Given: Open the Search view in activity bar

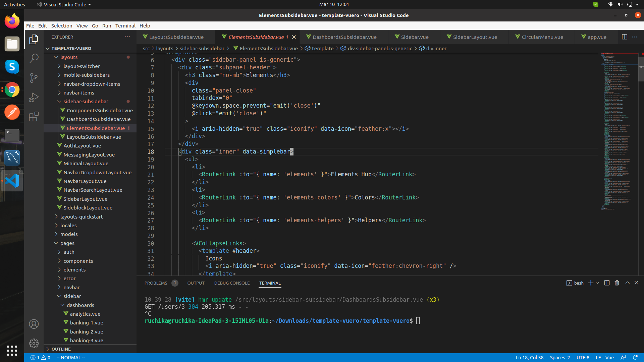Looking at the screenshot, I should 34,59.
